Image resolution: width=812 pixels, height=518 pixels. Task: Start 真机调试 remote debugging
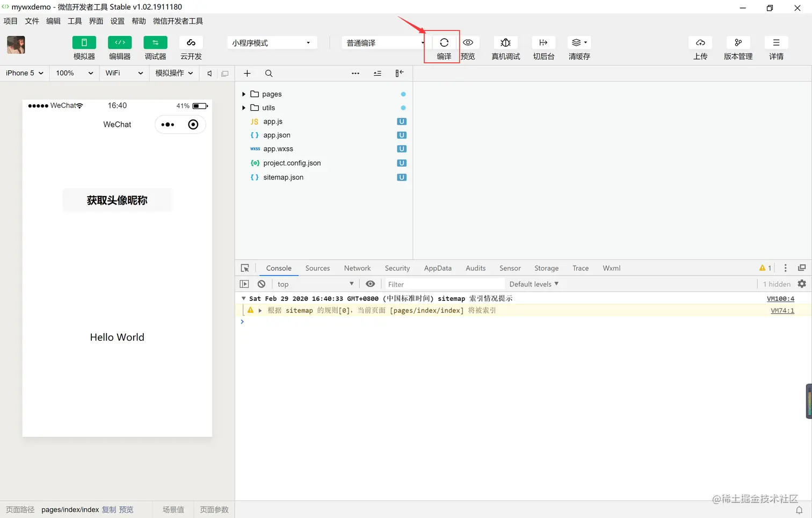(x=505, y=42)
